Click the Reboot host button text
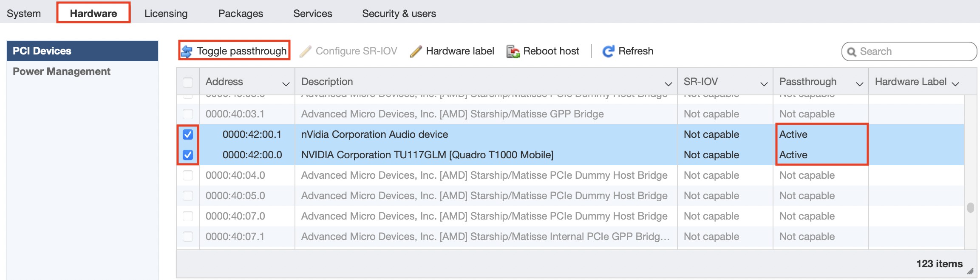The height and width of the screenshot is (280, 980). coord(551,51)
